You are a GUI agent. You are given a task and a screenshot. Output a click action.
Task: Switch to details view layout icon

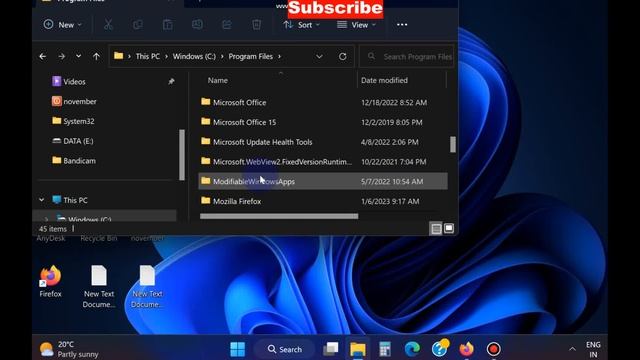click(436, 229)
